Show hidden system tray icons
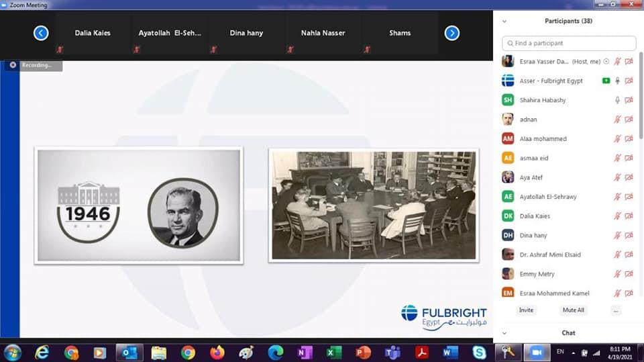 pos(574,353)
